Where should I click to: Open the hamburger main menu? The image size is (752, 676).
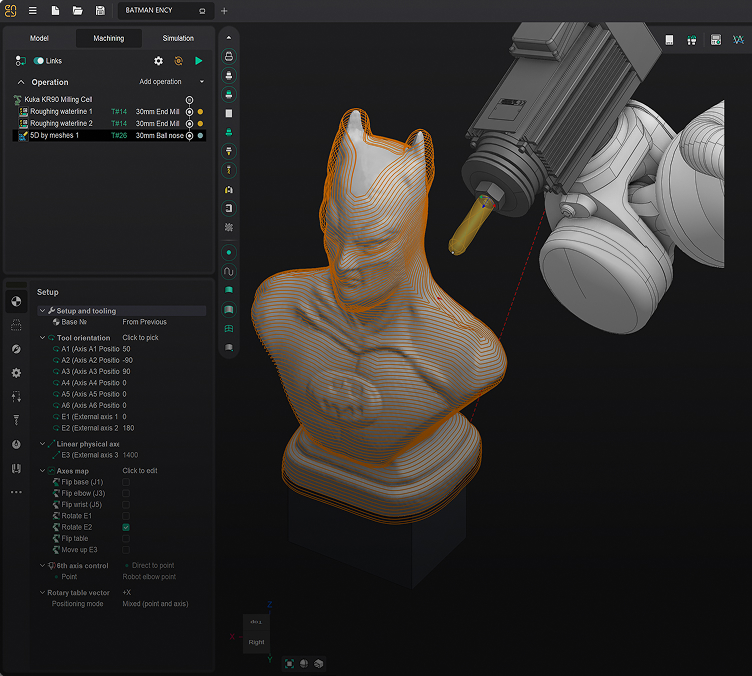tap(33, 11)
